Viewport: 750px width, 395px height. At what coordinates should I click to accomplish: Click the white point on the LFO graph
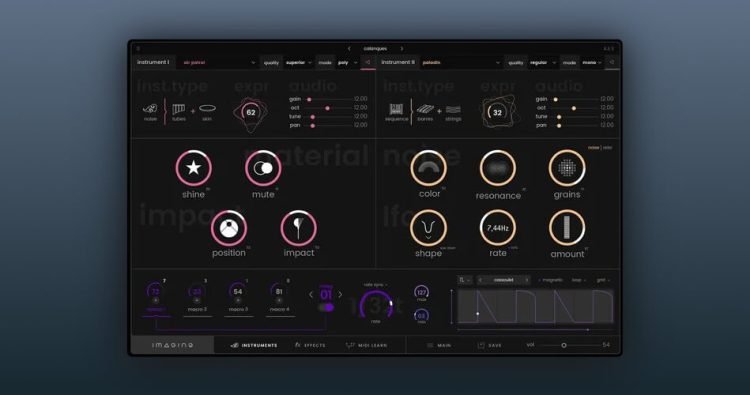(478, 314)
